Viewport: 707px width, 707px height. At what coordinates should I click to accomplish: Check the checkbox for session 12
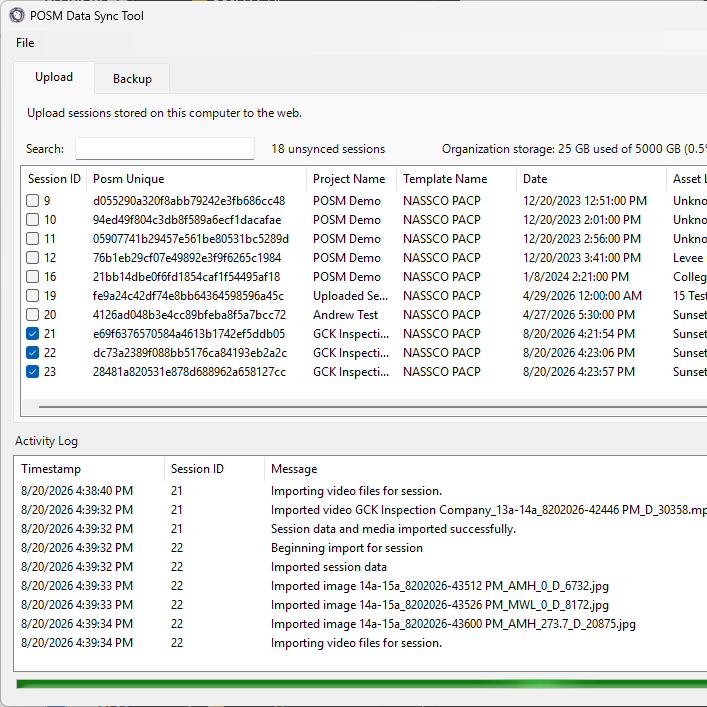point(32,257)
